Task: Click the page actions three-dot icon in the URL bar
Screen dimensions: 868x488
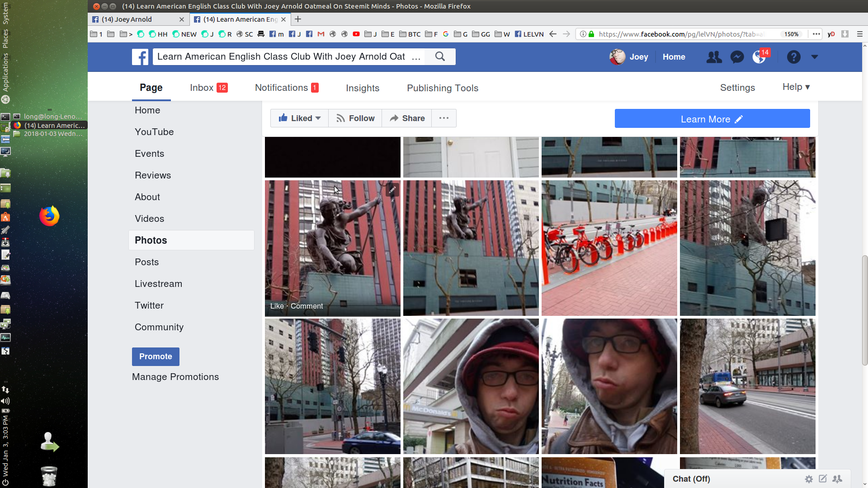Action: tap(816, 34)
